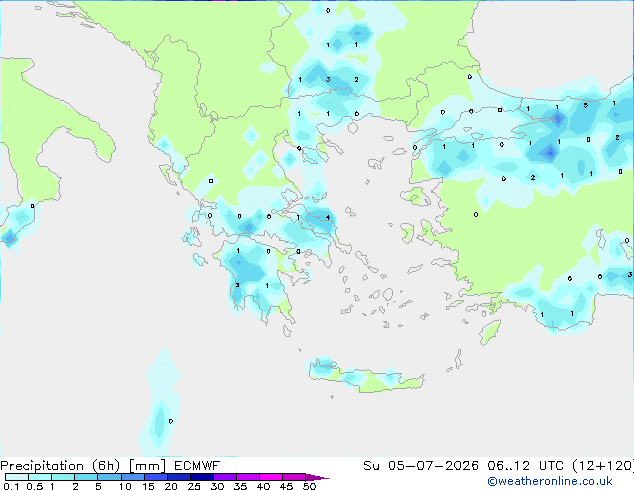Pick the 10–15 mm legend color swatch

pyautogui.click(x=133, y=477)
